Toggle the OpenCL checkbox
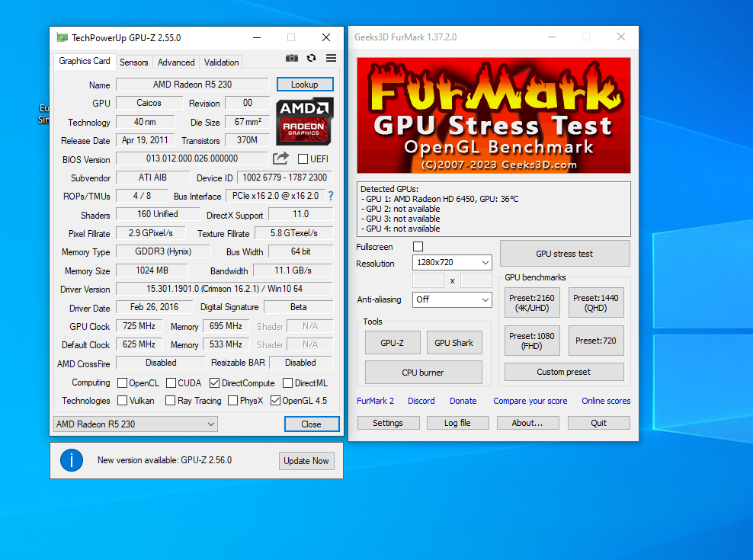The height and width of the screenshot is (560, 753). [x=123, y=382]
